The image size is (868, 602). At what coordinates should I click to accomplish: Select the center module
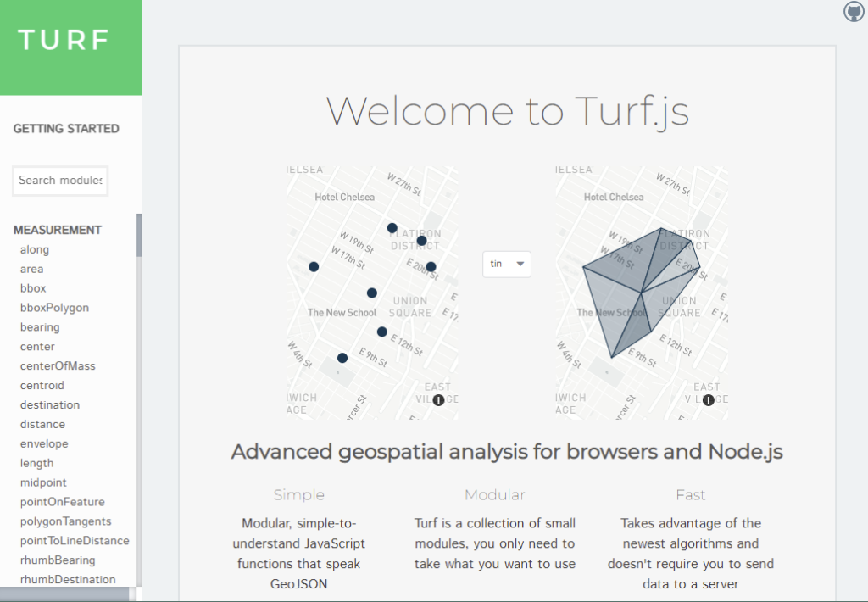tap(37, 346)
